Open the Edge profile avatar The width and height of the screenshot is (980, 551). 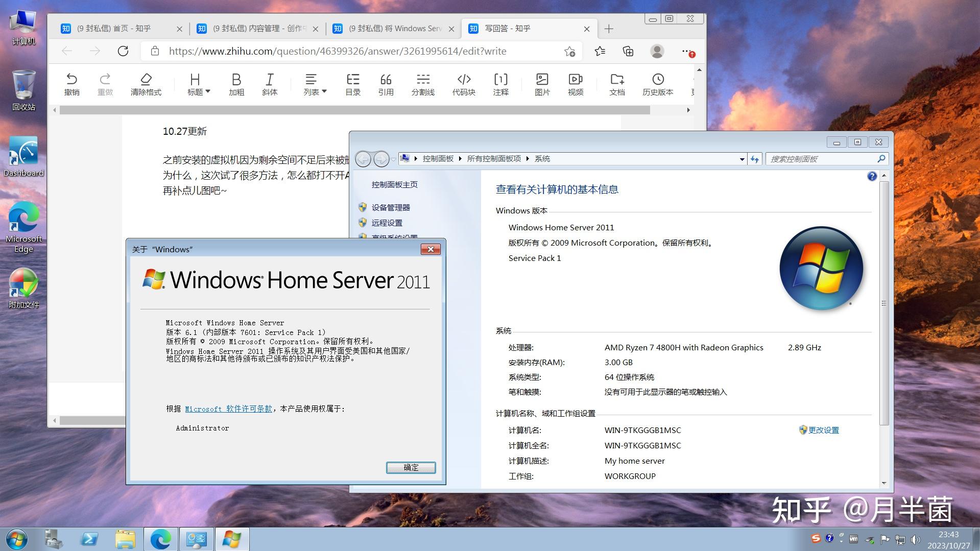[x=657, y=51]
